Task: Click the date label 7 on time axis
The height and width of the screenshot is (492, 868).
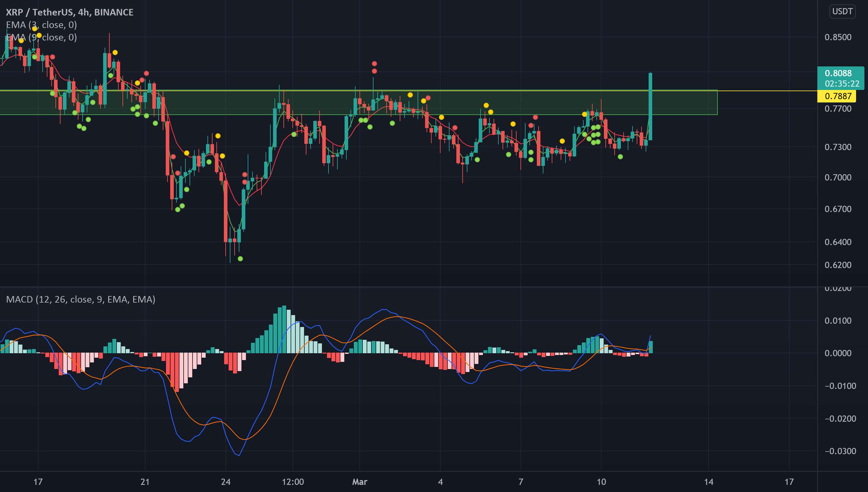Action: [x=521, y=482]
